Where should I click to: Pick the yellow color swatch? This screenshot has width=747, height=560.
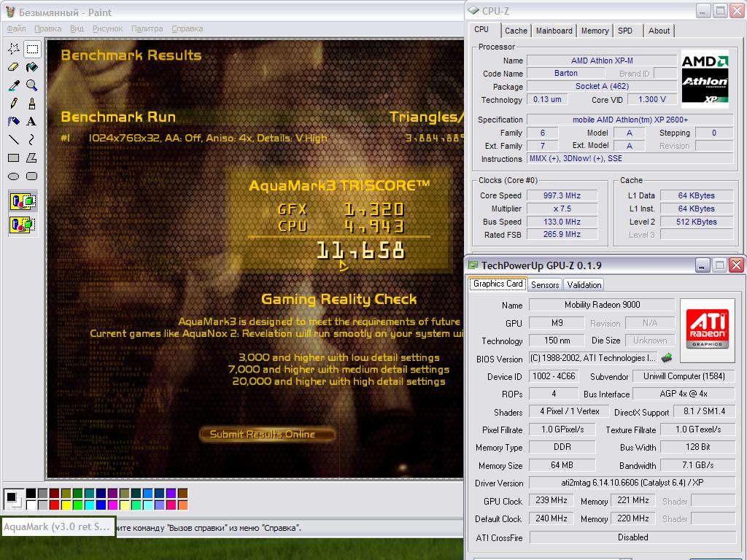(x=66, y=505)
